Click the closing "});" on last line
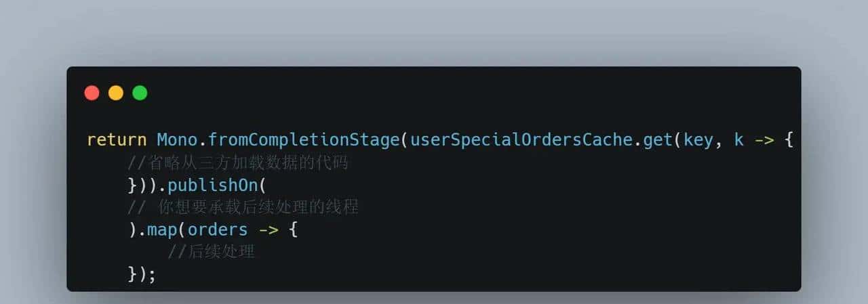The height and width of the screenshot is (304, 868). 142,274
